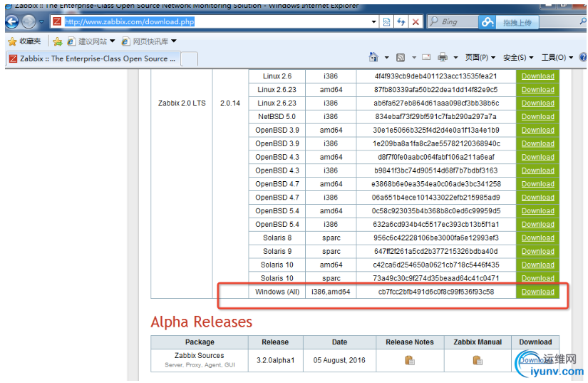The image size is (588, 383).
Task: Click the i386,amd64 architecture cell
Action: coord(331,292)
